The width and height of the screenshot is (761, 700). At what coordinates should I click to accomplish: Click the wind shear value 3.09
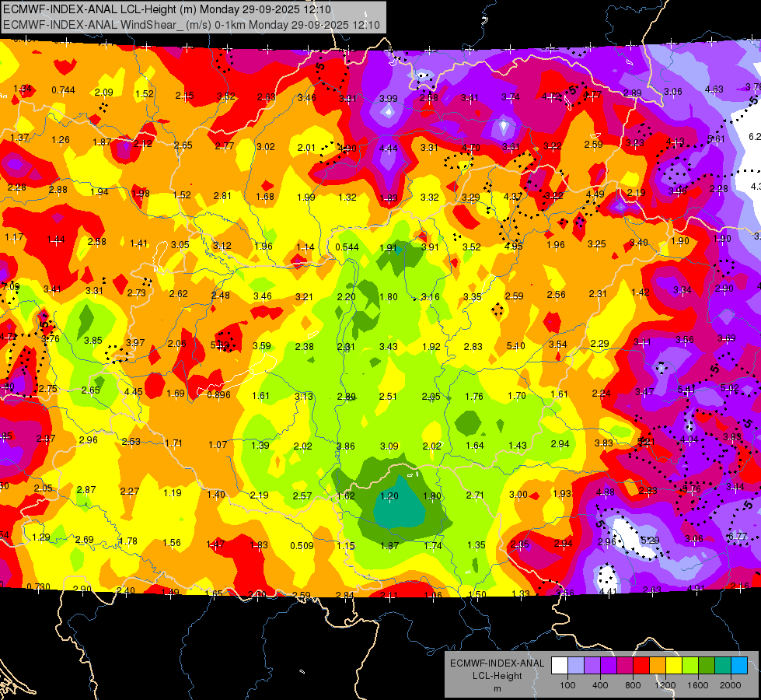pyautogui.click(x=389, y=446)
